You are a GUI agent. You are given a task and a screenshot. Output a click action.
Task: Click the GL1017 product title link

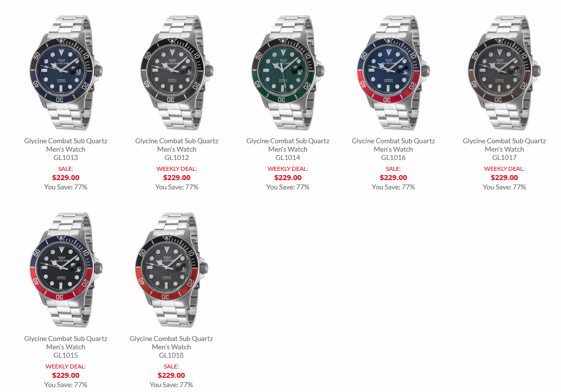(x=504, y=149)
